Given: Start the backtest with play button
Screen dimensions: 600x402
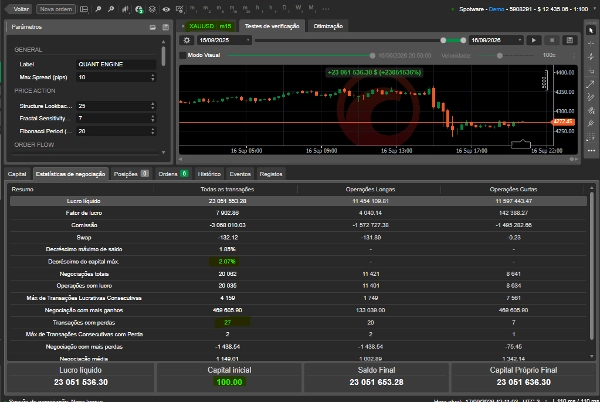Looking at the screenshot, I should click(x=534, y=40).
